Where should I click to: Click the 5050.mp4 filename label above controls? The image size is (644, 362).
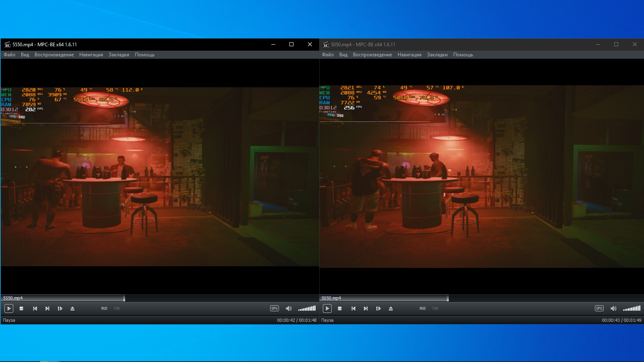coord(331,298)
